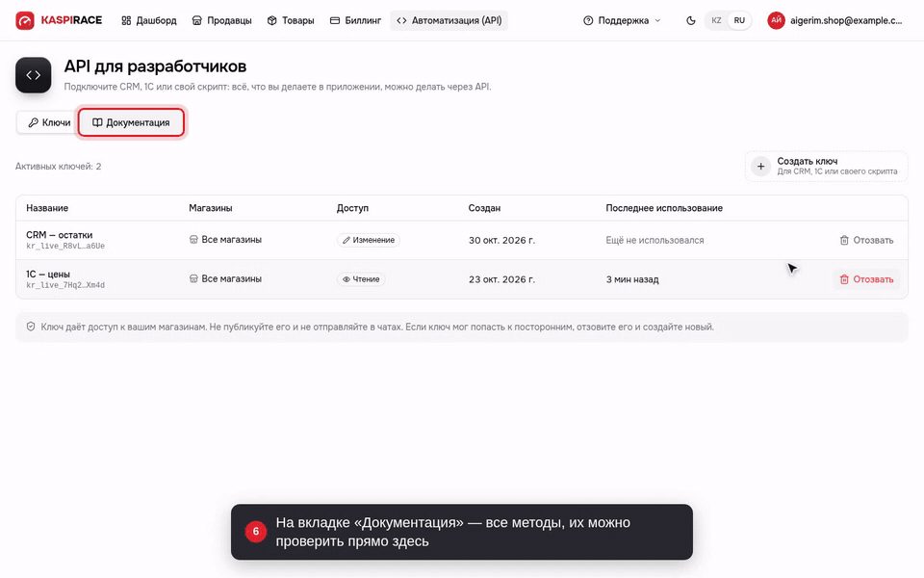Click the Изменение access badge

click(x=369, y=240)
